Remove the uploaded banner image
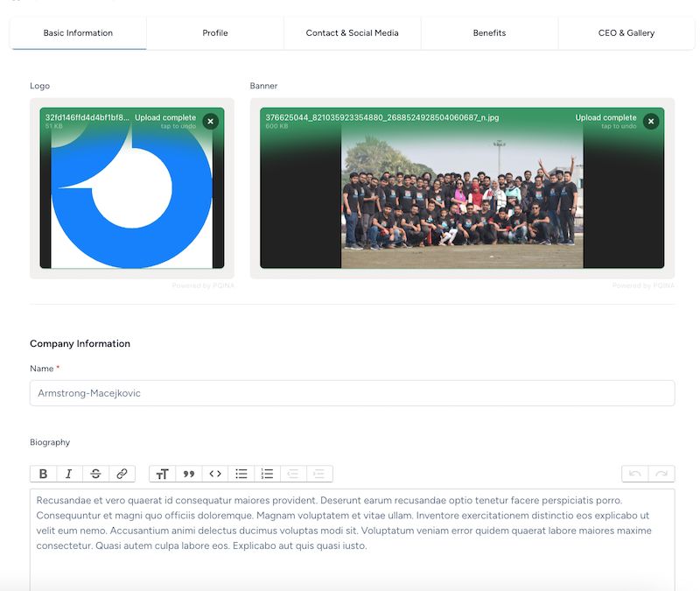Viewport: 700px width, 591px height. click(x=651, y=121)
